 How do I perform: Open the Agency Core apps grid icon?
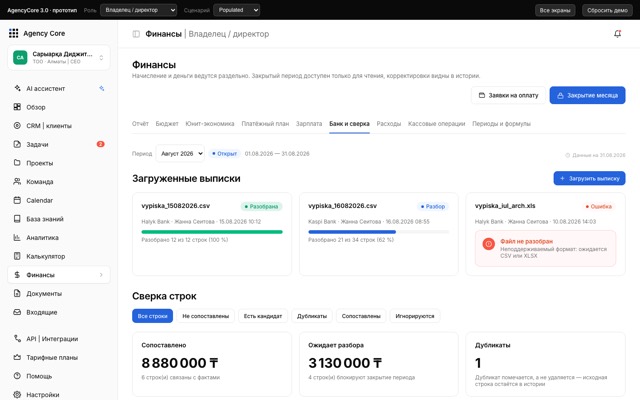click(x=13, y=33)
